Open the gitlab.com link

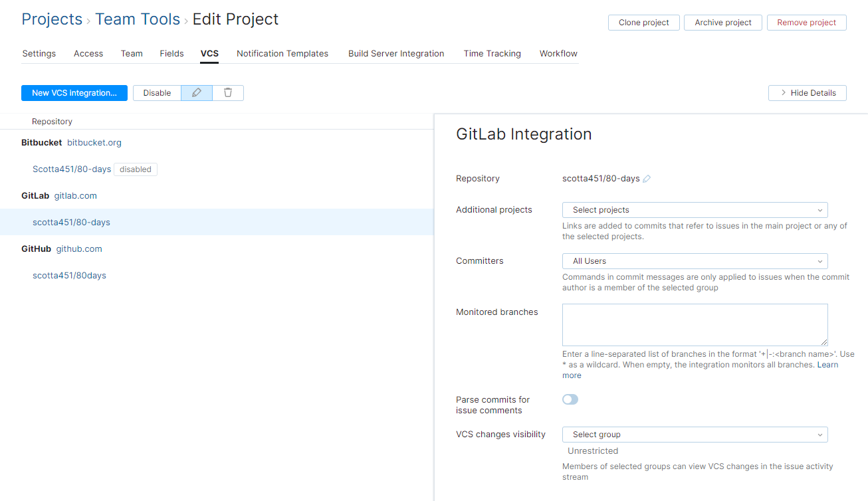tap(75, 195)
